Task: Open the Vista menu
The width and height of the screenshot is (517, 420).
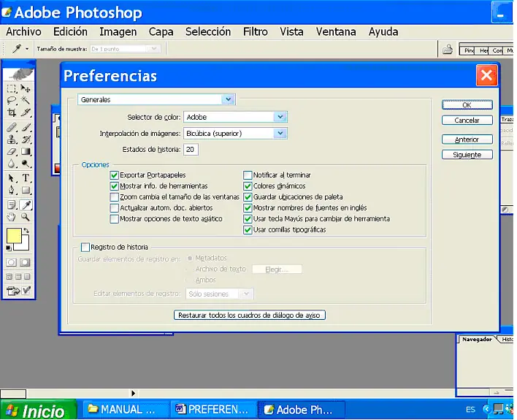Action: pos(291,31)
